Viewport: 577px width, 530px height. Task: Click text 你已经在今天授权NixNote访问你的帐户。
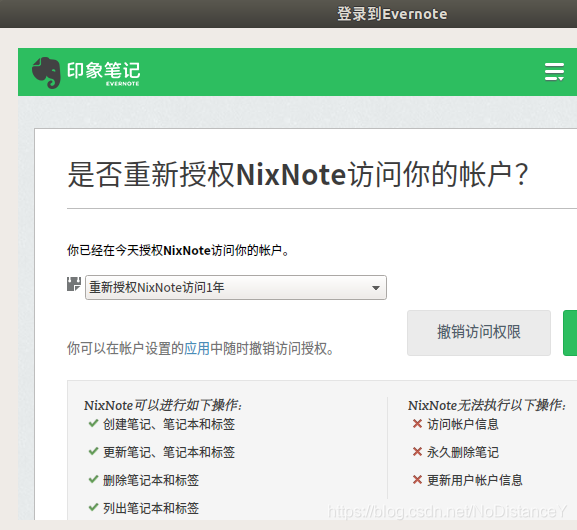178,251
